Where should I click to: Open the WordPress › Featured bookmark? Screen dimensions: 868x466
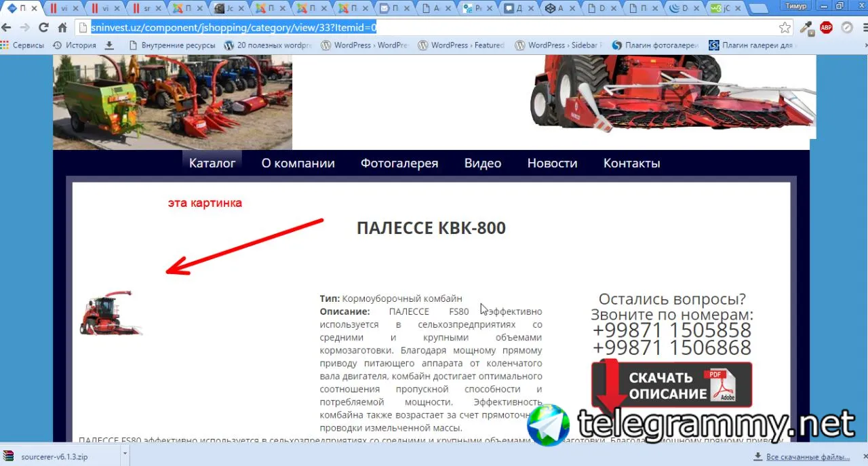click(461, 45)
